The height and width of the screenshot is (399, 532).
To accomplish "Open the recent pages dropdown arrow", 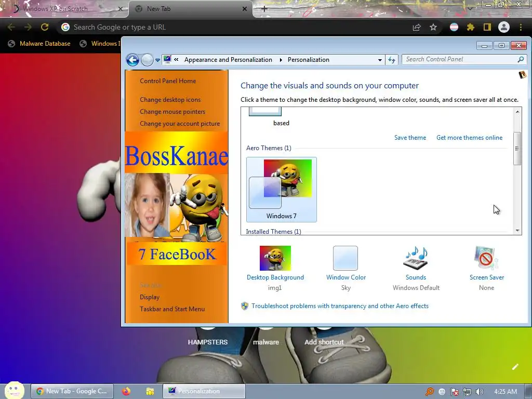I will tap(158, 60).
